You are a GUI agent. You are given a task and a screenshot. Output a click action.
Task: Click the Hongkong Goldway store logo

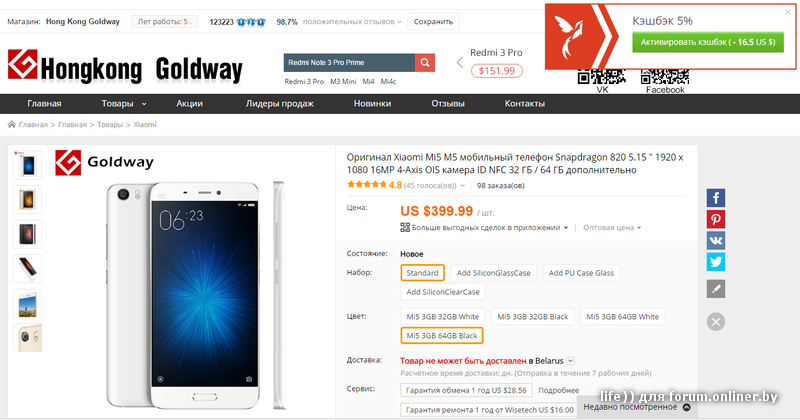point(125,67)
